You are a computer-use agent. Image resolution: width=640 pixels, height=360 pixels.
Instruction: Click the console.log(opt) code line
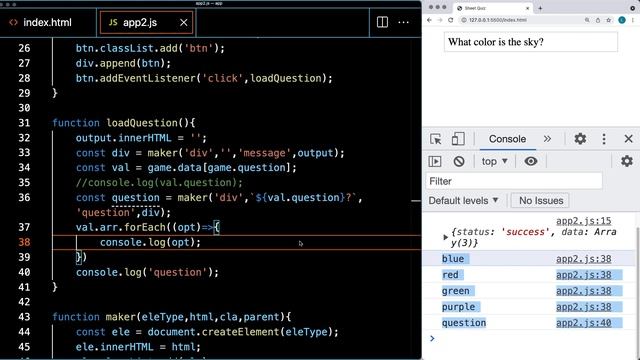point(150,242)
